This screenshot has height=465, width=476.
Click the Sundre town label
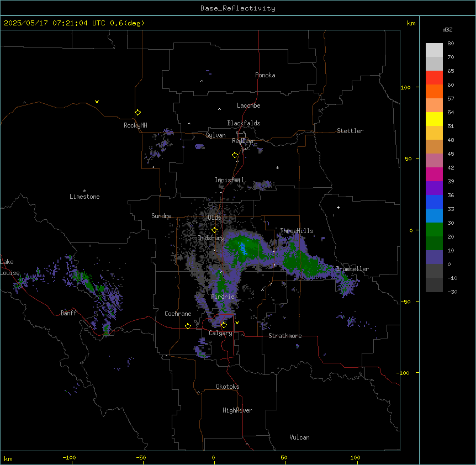click(x=161, y=216)
